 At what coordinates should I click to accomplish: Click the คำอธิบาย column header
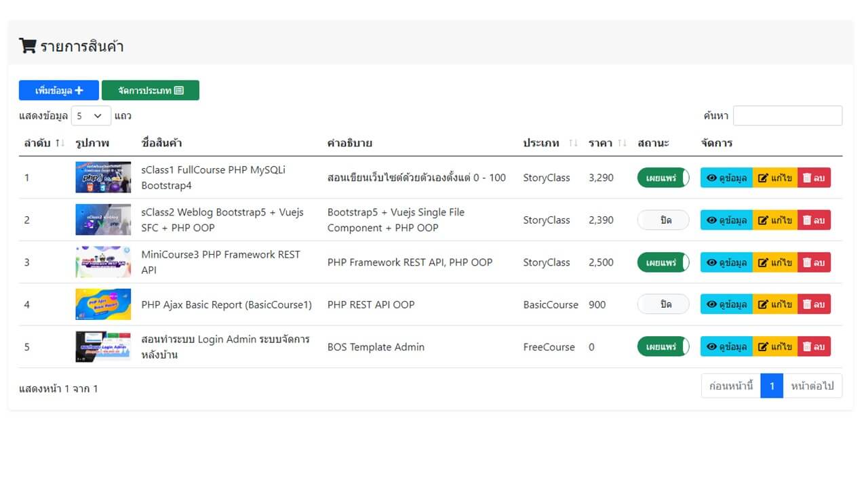tap(350, 143)
